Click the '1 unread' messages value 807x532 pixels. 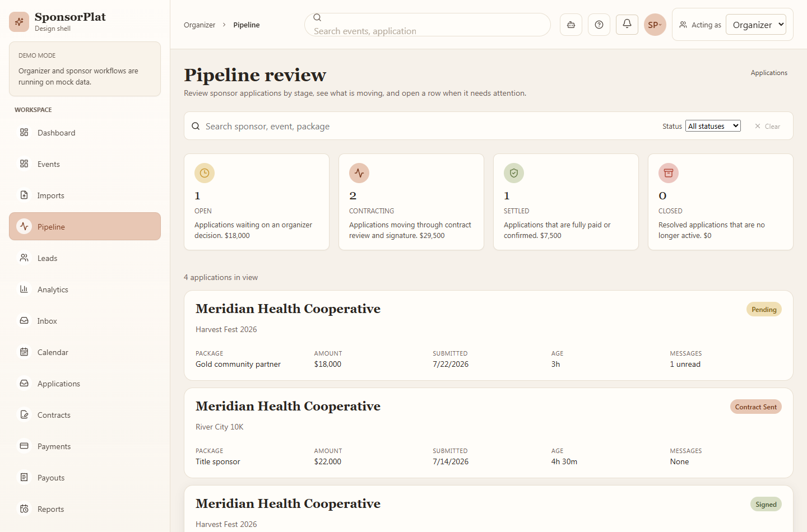(685, 364)
